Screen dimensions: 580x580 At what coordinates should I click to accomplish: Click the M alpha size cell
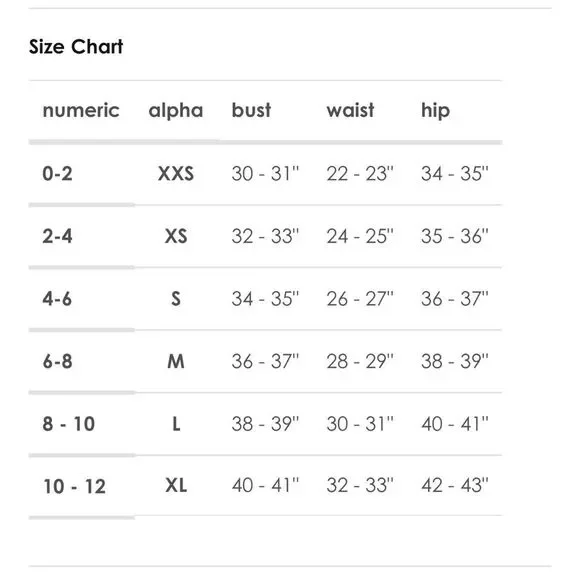click(176, 361)
